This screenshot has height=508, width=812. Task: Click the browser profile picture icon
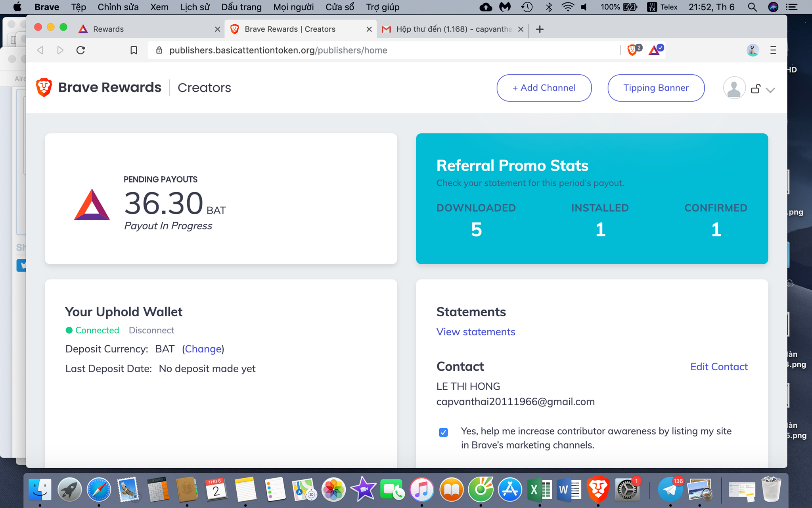pos(752,50)
